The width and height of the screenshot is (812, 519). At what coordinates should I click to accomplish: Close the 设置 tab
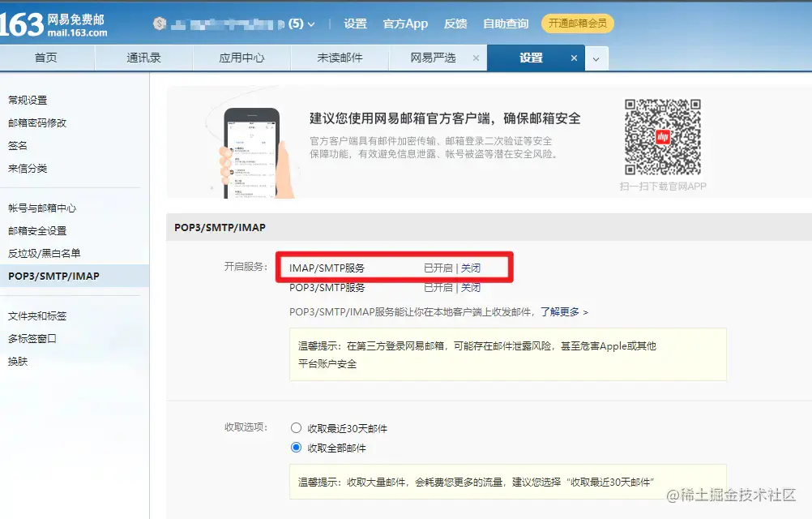click(574, 58)
